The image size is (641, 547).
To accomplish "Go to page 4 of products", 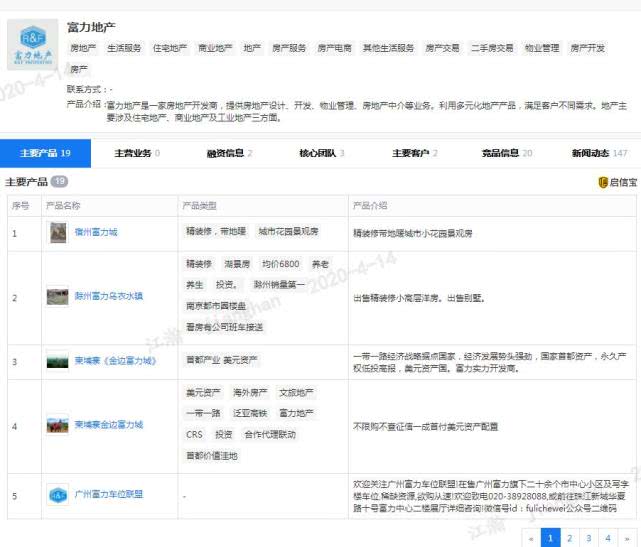I will click(x=608, y=538).
